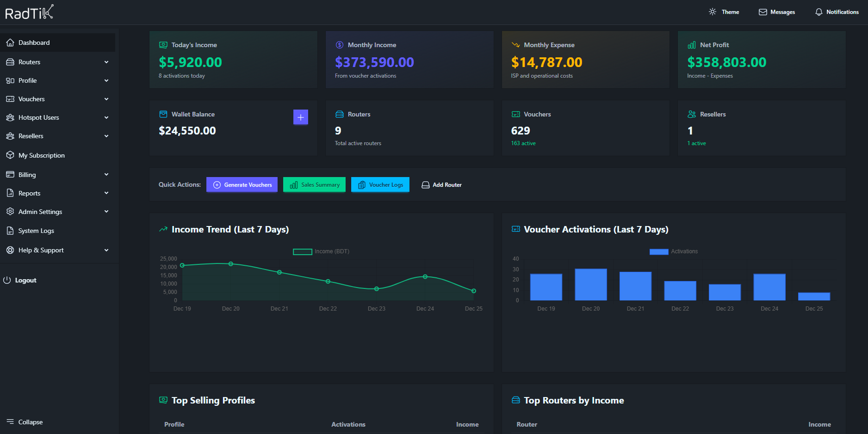The height and width of the screenshot is (434, 868).
Task: Click the Logout power icon
Action: point(8,280)
